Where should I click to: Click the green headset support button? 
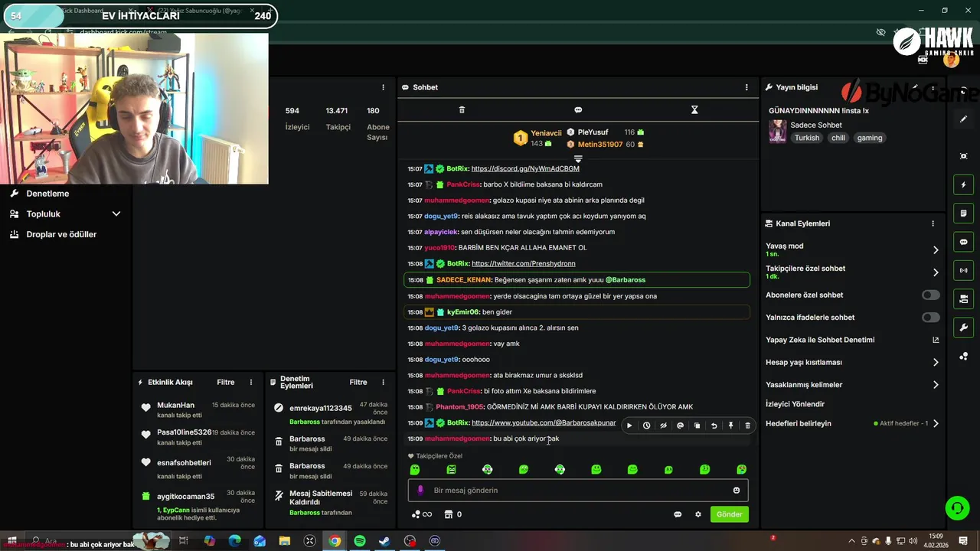(x=956, y=507)
